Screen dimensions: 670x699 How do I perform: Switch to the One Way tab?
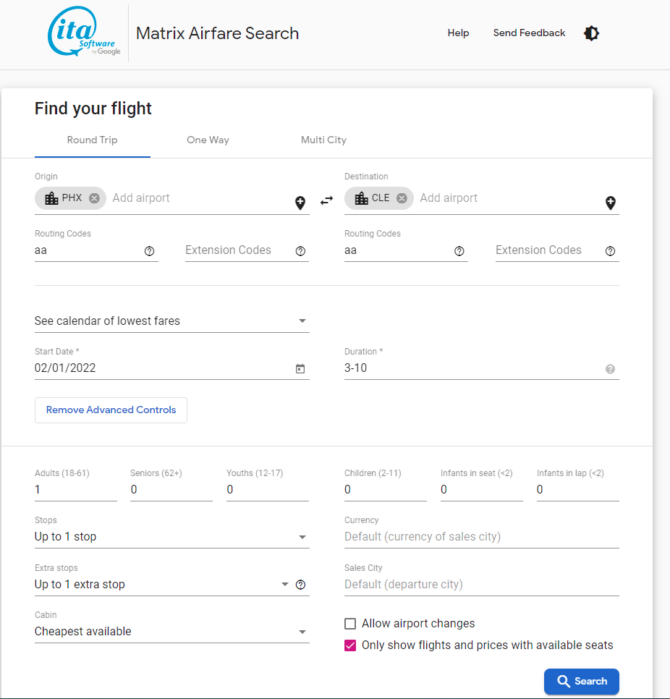(x=208, y=140)
